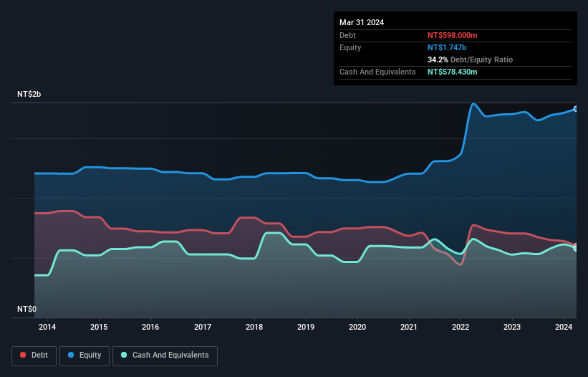Toggle Cash And Equivalents legend button
The image size is (588, 377).
pos(165,355)
